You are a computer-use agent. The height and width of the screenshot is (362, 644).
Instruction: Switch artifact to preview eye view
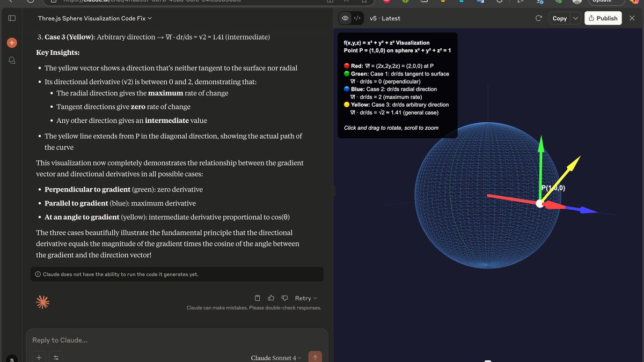point(345,18)
